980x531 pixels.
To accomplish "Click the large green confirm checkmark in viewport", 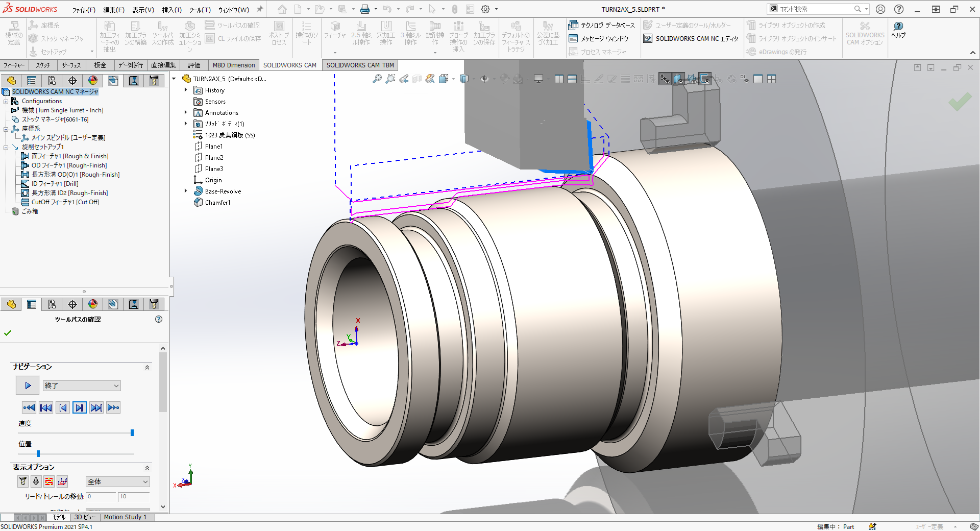I will [x=960, y=101].
